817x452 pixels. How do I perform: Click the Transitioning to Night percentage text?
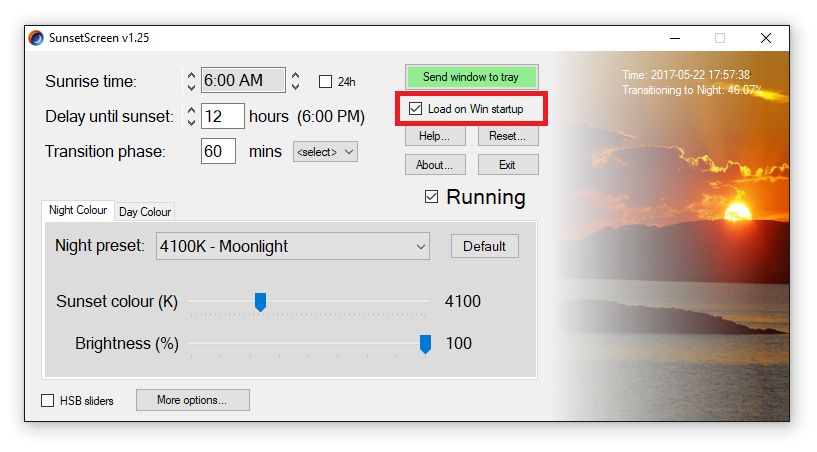pos(692,90)
